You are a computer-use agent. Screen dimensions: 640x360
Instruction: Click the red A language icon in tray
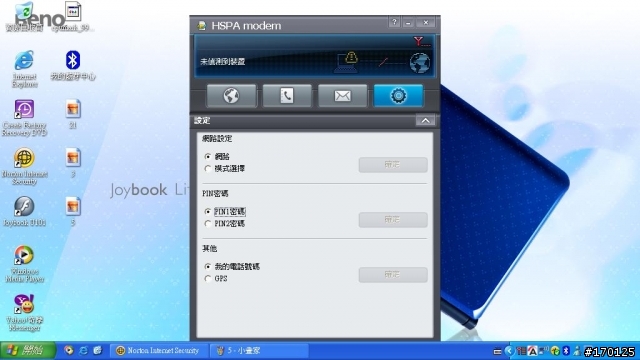532,351
